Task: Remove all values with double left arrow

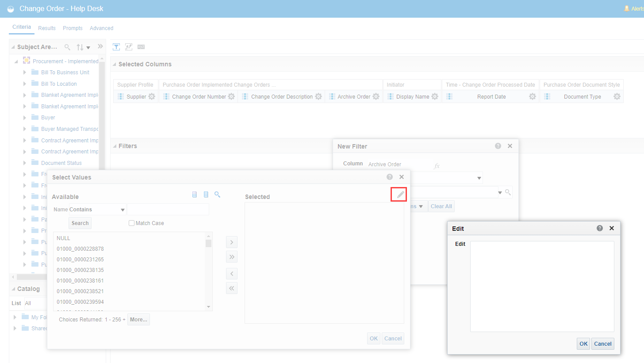Action: 232,288
